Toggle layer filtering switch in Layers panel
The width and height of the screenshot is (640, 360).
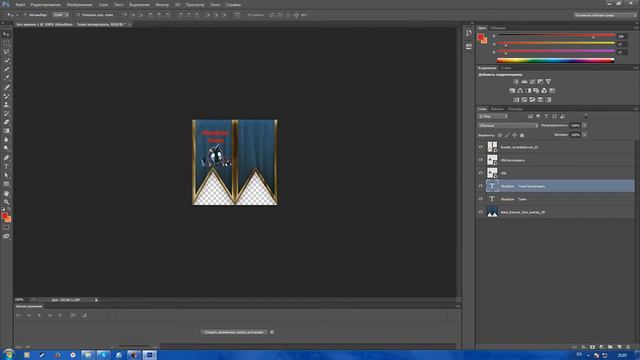[x=586, y=116]
